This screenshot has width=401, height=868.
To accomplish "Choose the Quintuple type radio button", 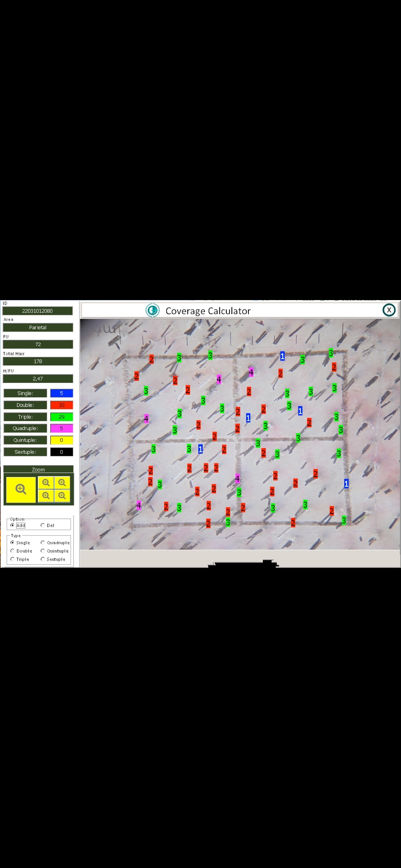I will point(43,551).
